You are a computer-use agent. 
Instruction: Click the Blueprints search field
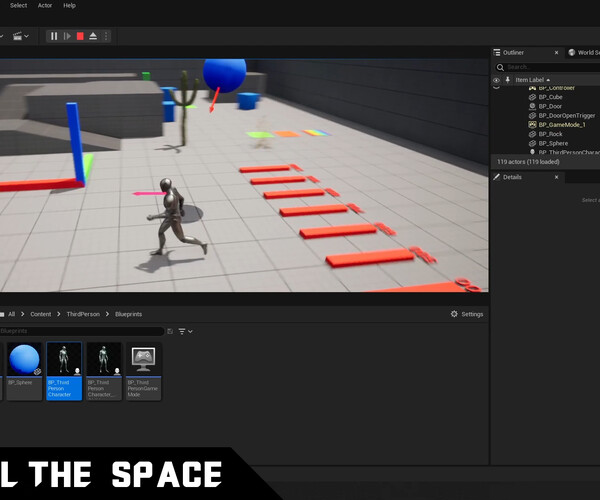point(81,331)
